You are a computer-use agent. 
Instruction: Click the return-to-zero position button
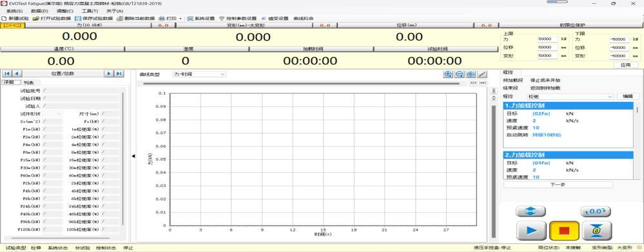point(596,231)
